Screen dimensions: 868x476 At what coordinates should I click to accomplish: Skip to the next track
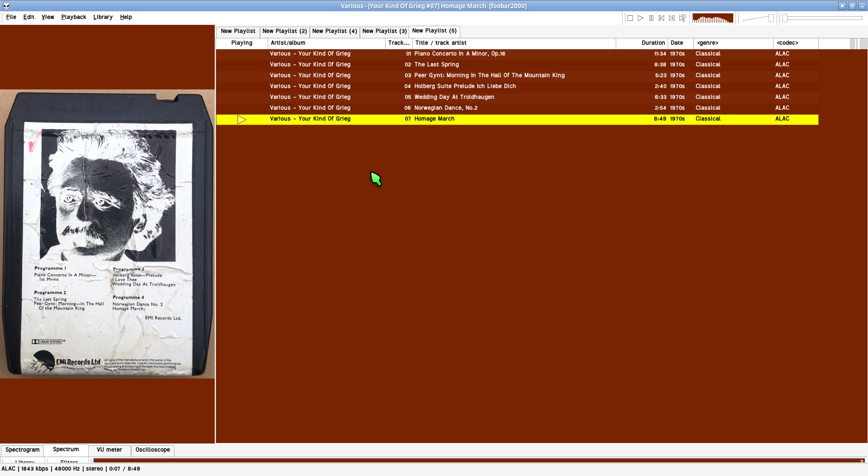[672, 18]
